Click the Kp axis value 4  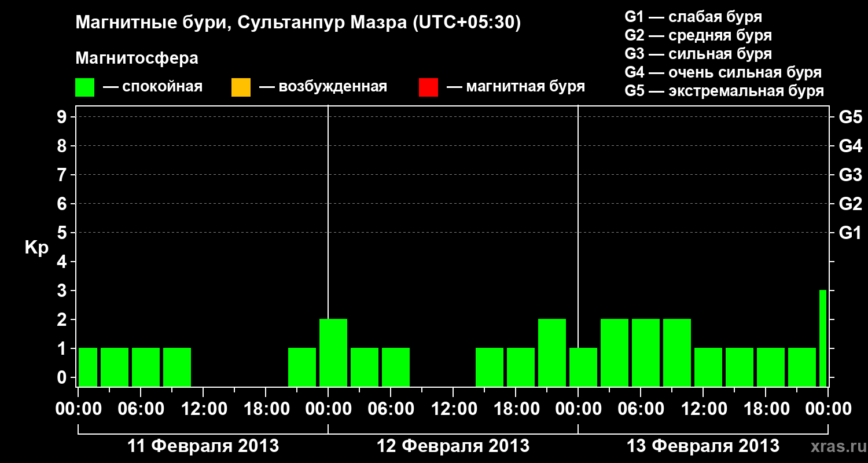tap(63, 262)
